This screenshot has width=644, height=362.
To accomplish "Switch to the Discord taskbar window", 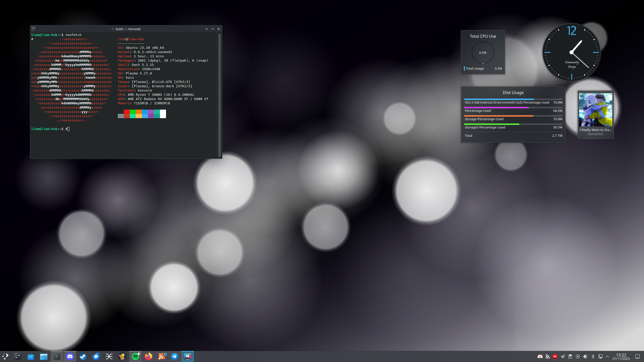I will [x=70, y=356].
